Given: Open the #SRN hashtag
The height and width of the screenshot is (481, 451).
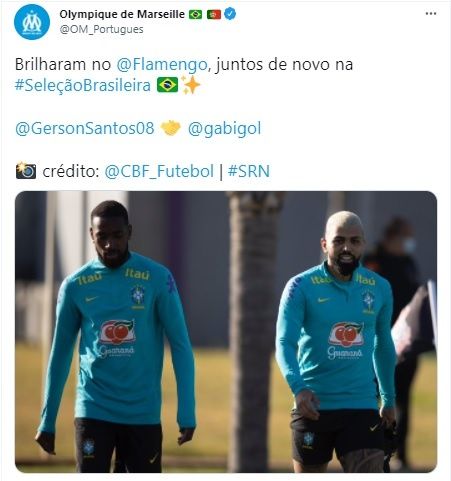Looking at the screenshot, I should pos(249,171).
